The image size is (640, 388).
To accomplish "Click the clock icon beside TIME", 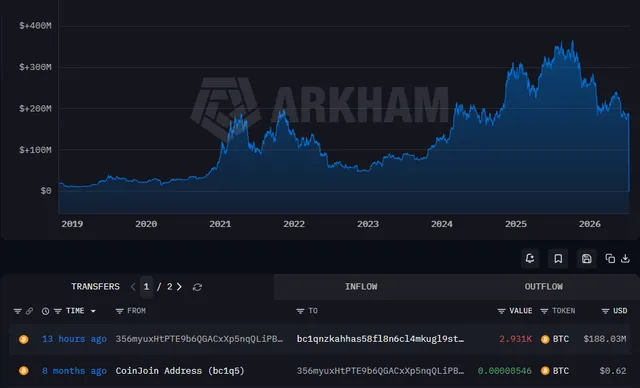I will tap(45, 311).
